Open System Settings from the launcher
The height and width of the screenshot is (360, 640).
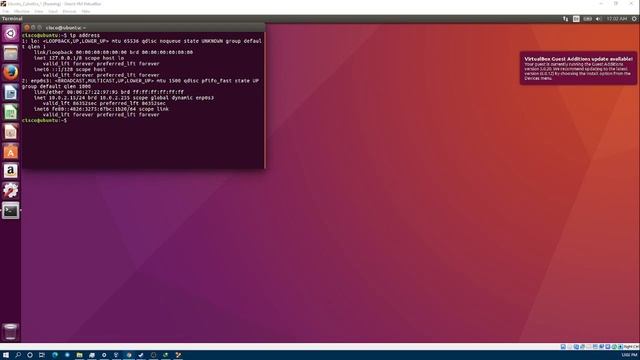[11, 191]
